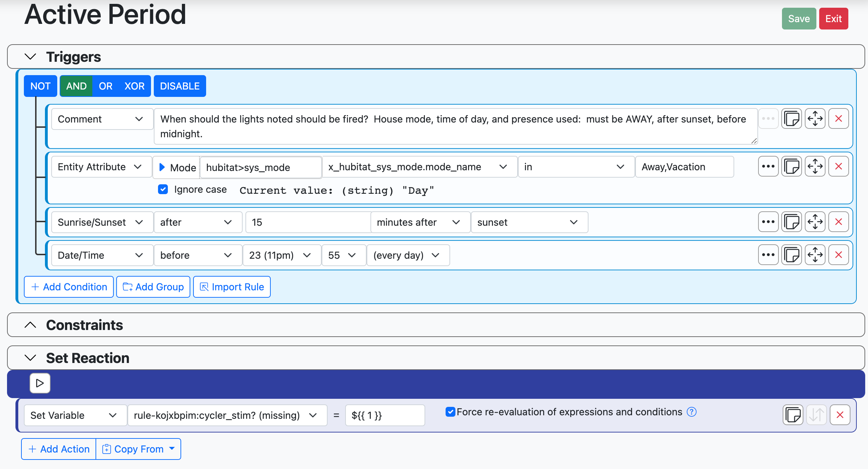Image resolution: width=868 pixels, height=469 pixels.
Task: Collapse the Triggers section
Action: pyautogui.click(x=31, y=57)
